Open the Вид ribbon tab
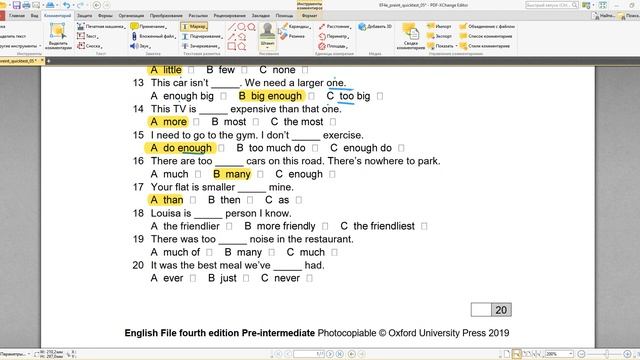This screenshot has width=640, height=360. (35, 16)
